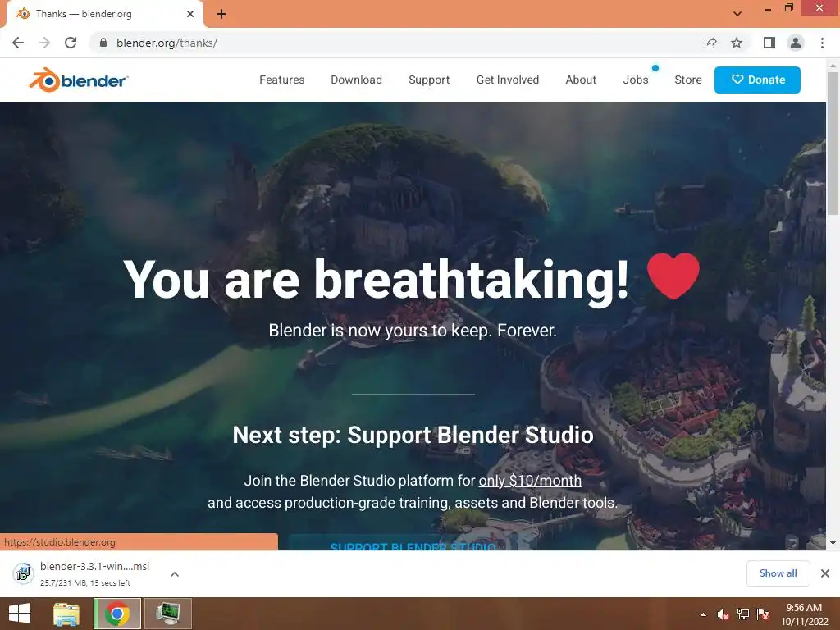The width and height of the screenshot is (840, 630).
Task: View site info via padlock icon
Action: (103, 43)
